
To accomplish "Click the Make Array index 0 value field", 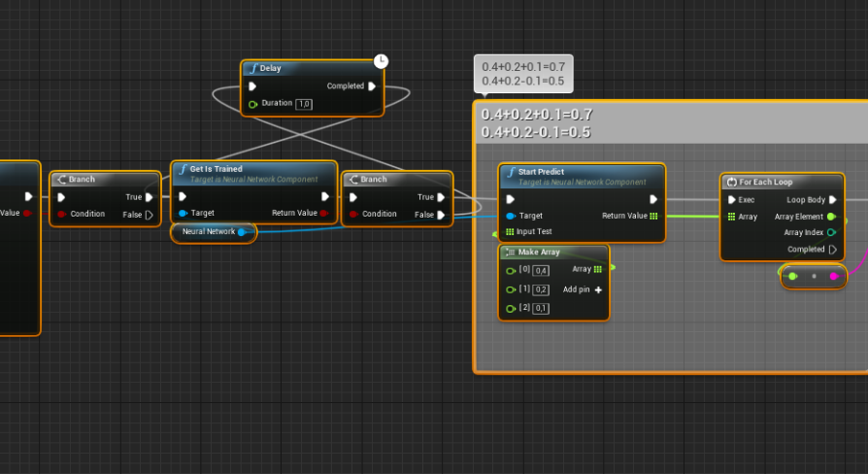I will pyautogui.click(x=541, y=270).
